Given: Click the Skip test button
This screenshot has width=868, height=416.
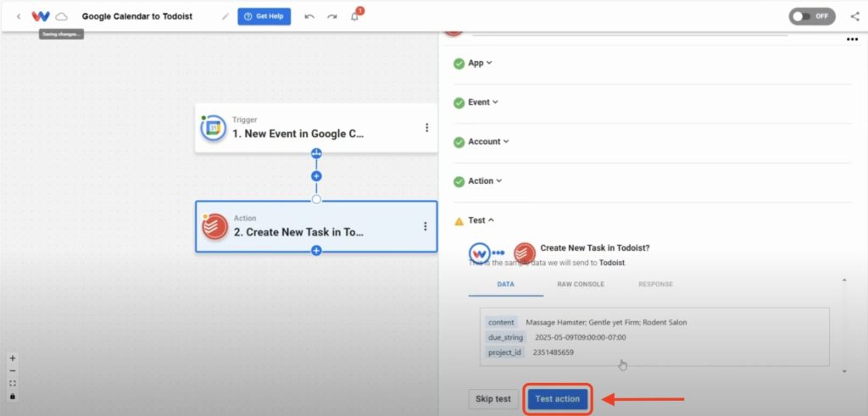Looking at the screenshot, I should pos(493,399).
